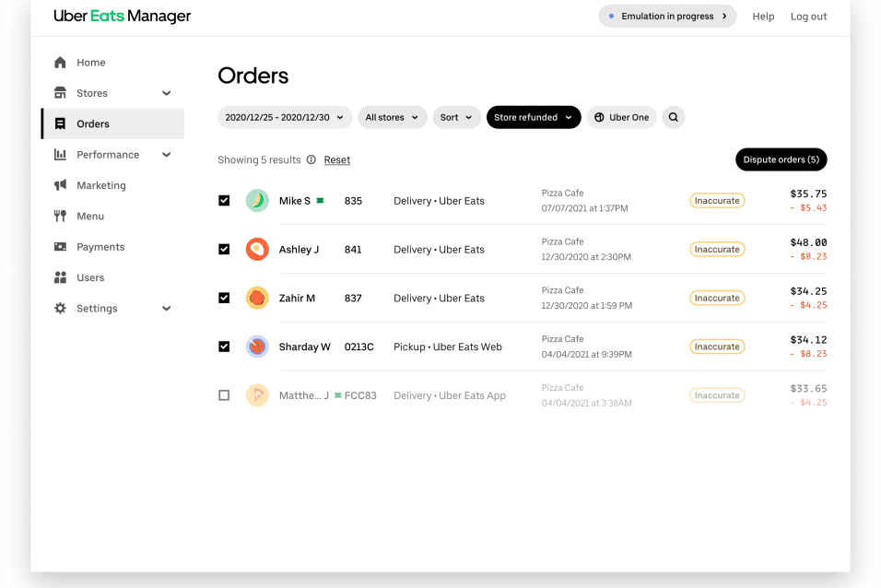Open Menu in the sidebar
This screenshot has height=588, width=881.
112,216
